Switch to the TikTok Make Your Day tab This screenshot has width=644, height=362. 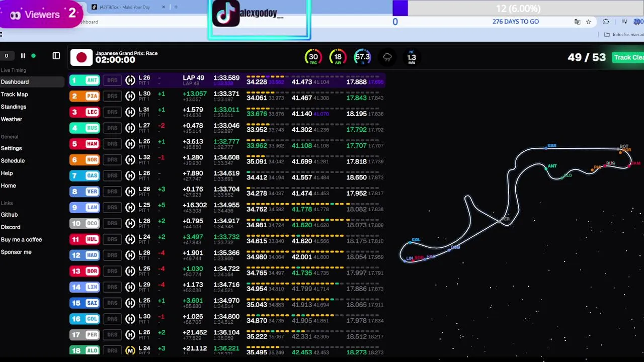click(128, 7)
